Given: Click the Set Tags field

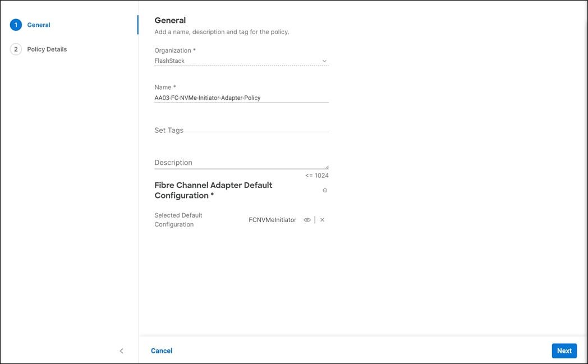Looking at the screenshot, I should coord(241,130).
